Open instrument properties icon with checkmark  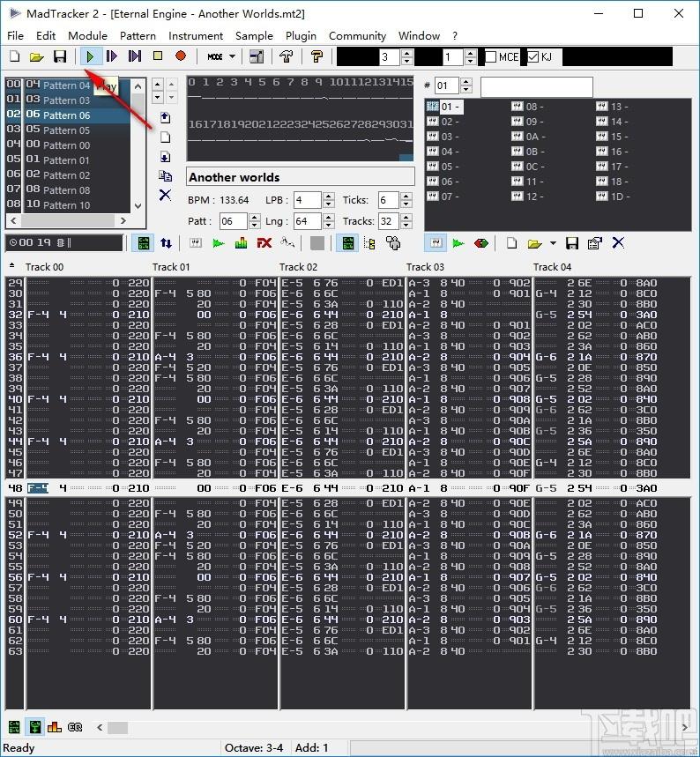[x=595, y=243]
